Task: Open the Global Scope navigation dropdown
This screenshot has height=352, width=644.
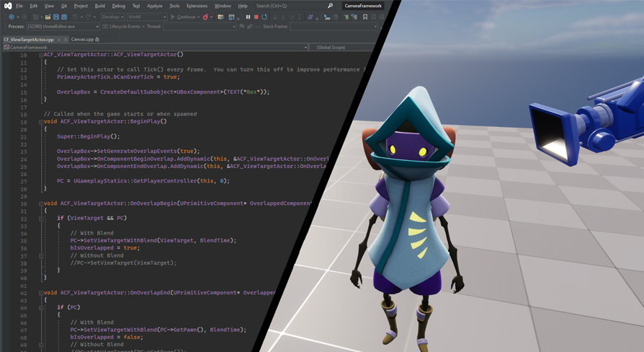Action: point(341,48)
